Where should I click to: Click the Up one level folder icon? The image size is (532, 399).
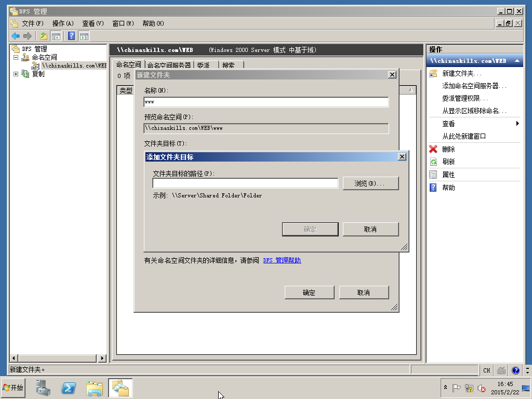coord(44,36)
